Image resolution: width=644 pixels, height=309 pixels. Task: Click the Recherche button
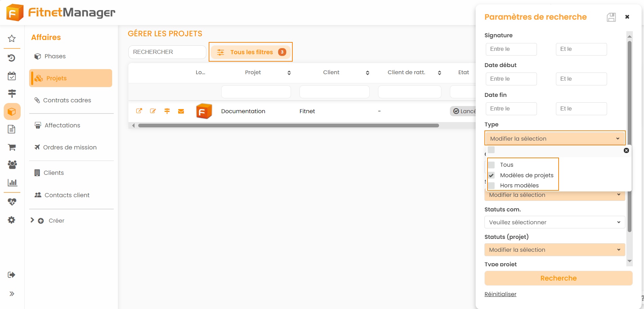point(558,278)
